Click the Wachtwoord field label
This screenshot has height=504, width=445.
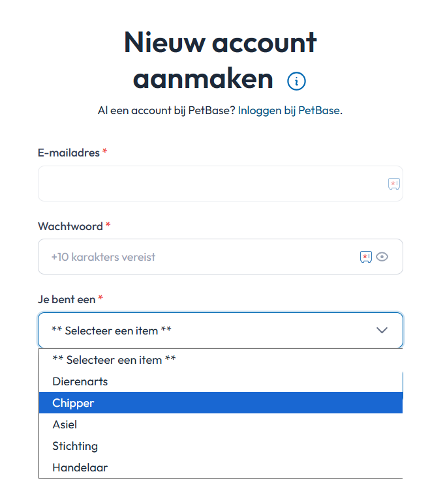pos(70,226)
